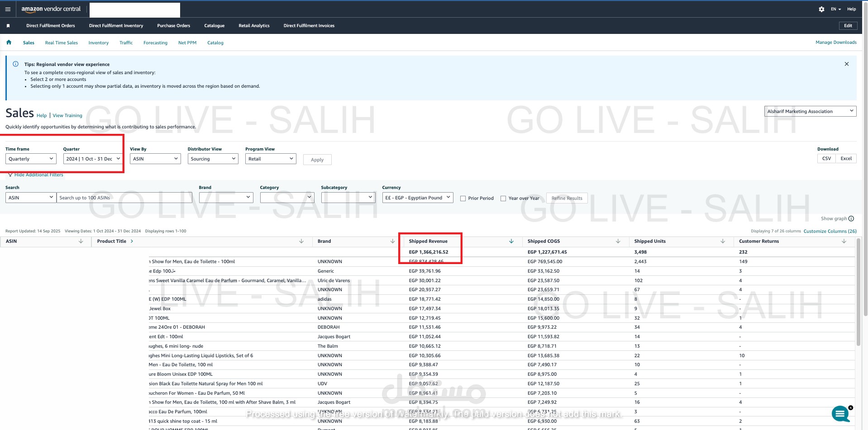
Task: Open the Alsharif Marketing Association account dropdown
Action: 810,111
